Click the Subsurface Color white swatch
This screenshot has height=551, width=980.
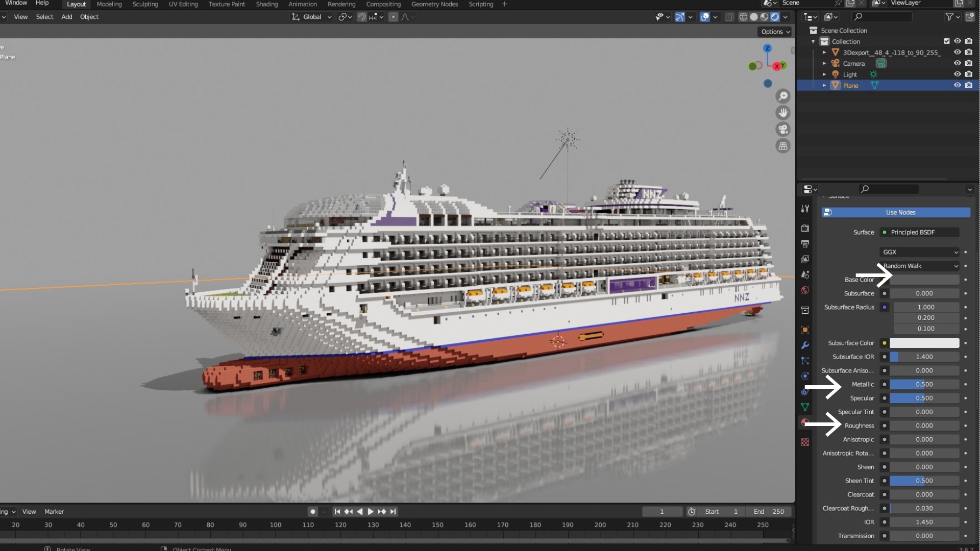924,343
